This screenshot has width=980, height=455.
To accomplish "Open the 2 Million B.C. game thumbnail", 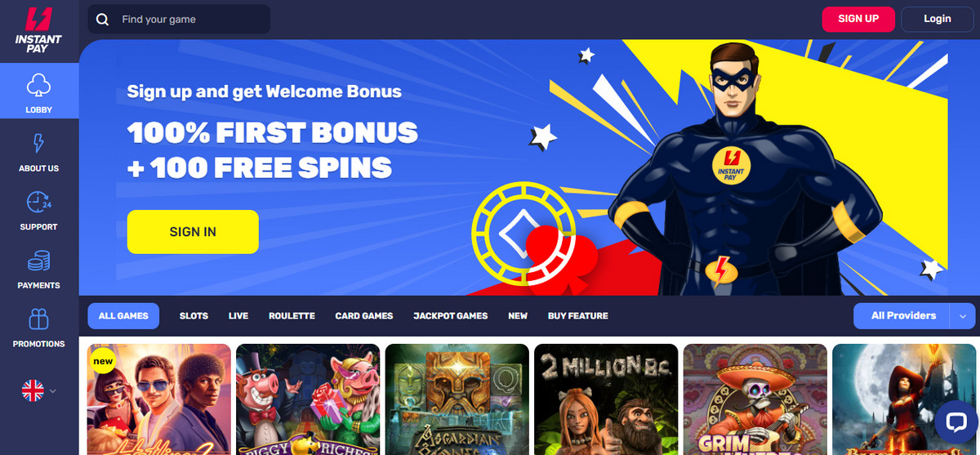I will pyautogui.click(x=606, y=399).
